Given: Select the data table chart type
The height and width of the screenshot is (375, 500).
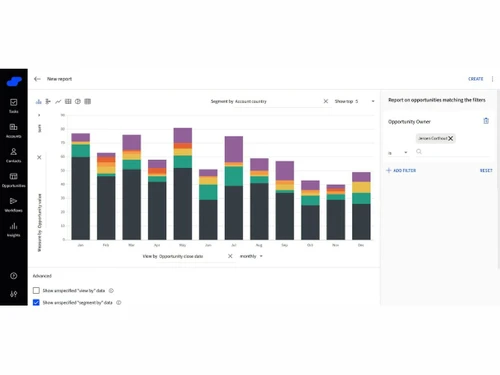Looking at the screenshot, I should (88, 101).
